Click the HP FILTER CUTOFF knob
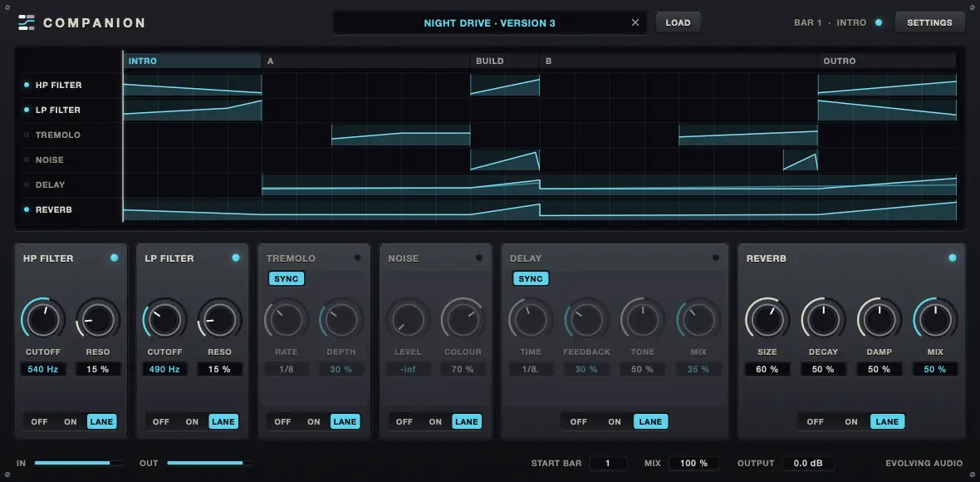 (x=43, y=319)
